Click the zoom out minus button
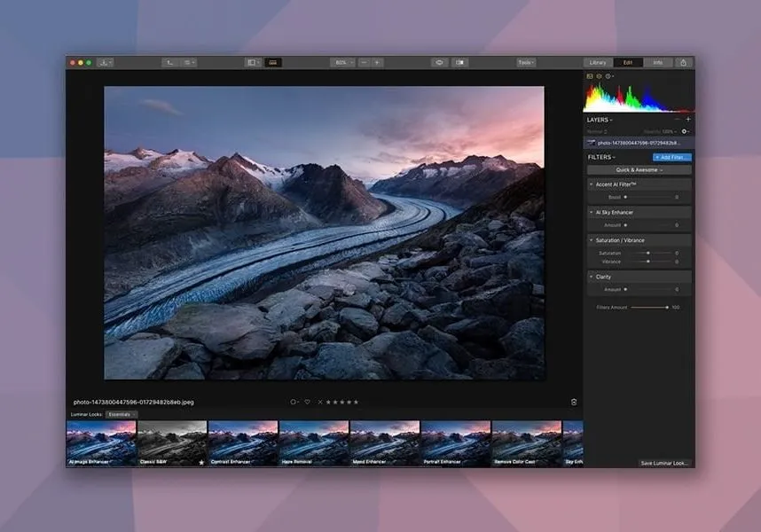The height and width of the screenshot is (532, 761). click(364, 63)
